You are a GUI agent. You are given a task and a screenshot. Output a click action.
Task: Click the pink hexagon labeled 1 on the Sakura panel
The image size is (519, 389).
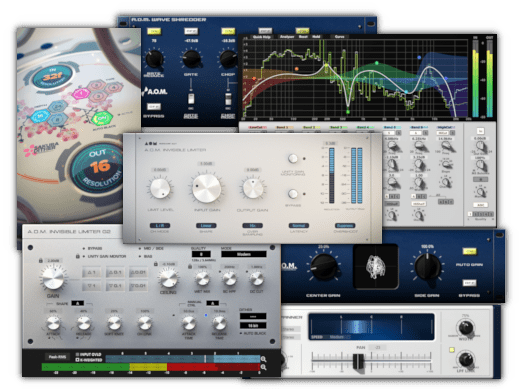point(81,93)
